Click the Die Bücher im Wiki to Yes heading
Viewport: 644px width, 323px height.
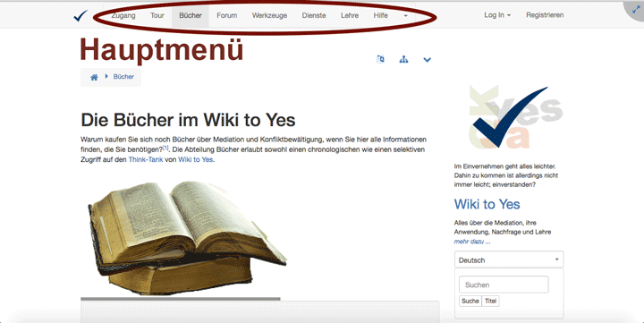point(188,120)
